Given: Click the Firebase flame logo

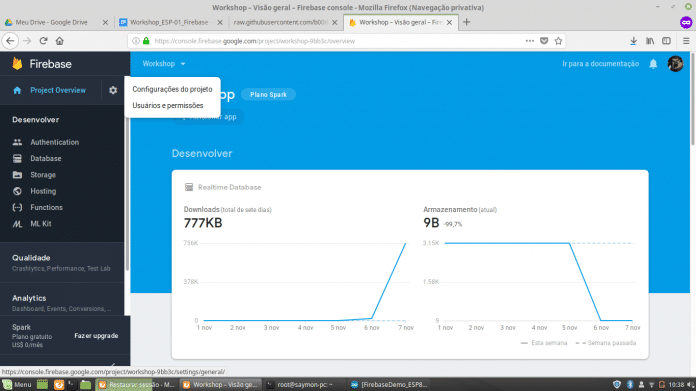Looking at the screenshot, I should [17, 64].
